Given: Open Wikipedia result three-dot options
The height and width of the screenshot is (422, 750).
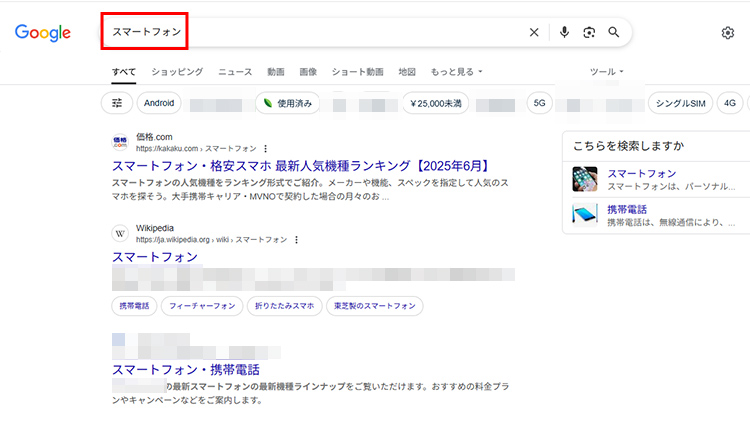Looking at the screenshot, I should coord(296,240).
